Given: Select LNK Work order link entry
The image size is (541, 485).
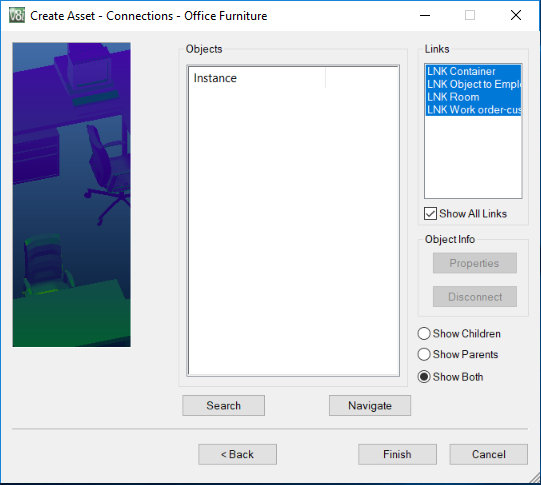Looking at the screenshot, I should (x=473, y=110).
